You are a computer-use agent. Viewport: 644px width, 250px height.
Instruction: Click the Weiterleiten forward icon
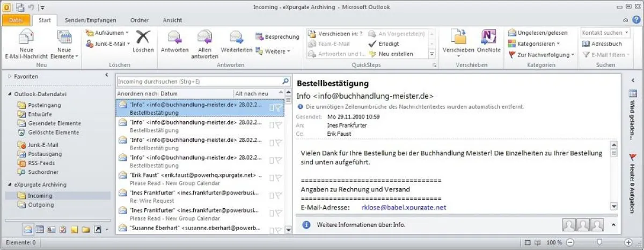click(237, 38)
